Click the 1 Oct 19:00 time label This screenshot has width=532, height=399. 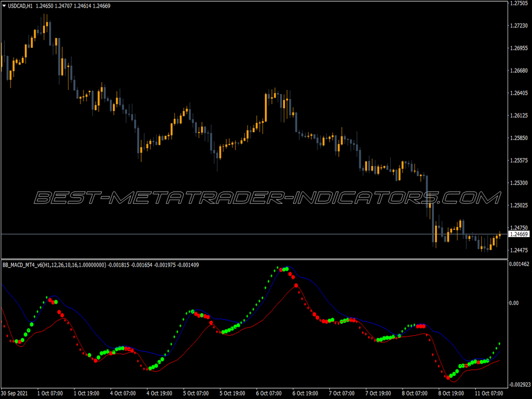(86, 393)
